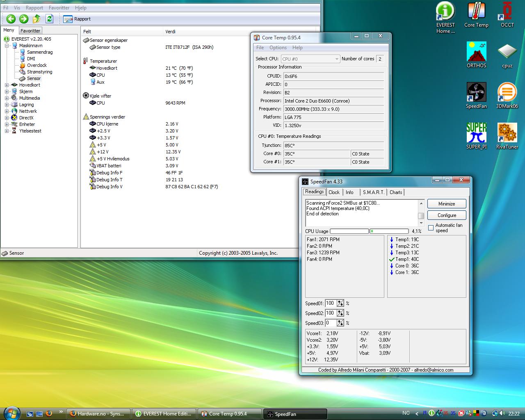525x420 pixels.
Task: Open ORTHOS desktop icon
Action: (x=476, y=55)
